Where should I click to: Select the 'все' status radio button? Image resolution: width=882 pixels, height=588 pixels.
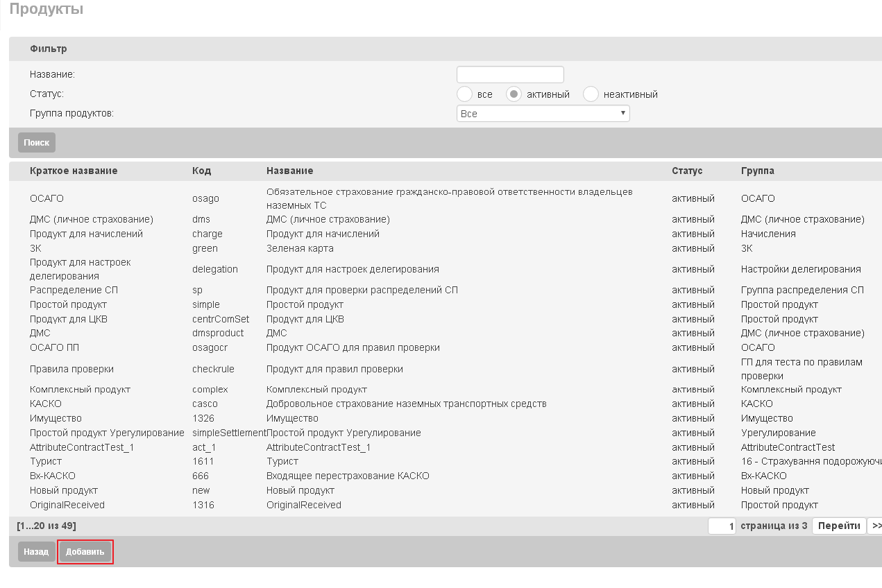pos(465,94)
